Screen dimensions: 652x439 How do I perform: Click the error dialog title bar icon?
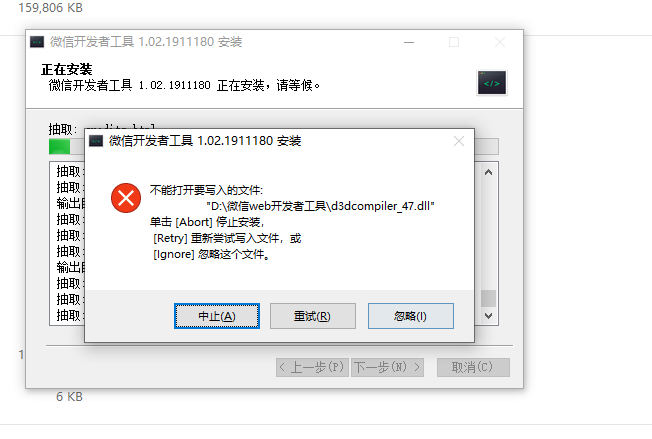coord(96,141)
